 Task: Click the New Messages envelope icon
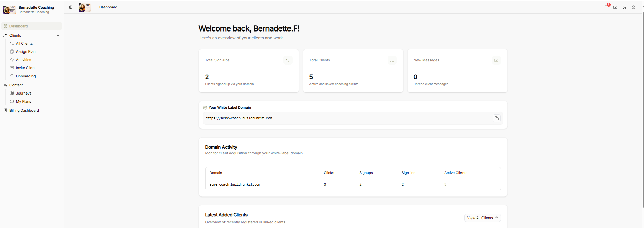(496, 60)
